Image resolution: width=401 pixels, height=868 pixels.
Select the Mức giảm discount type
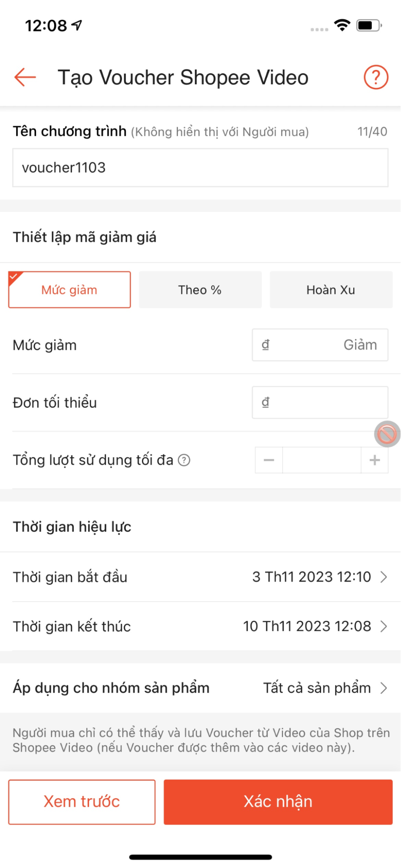(x=69, y=290)
